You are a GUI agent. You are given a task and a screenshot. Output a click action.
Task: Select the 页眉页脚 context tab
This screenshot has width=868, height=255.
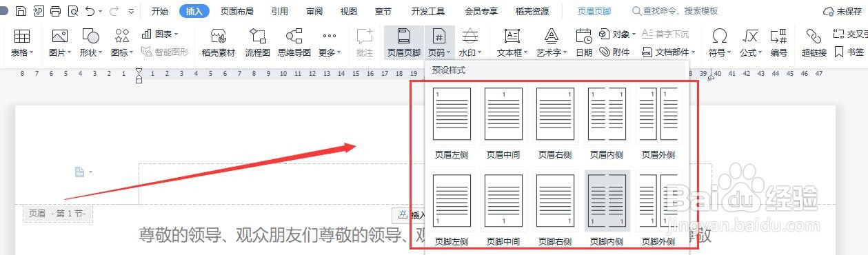pos(594,11)
